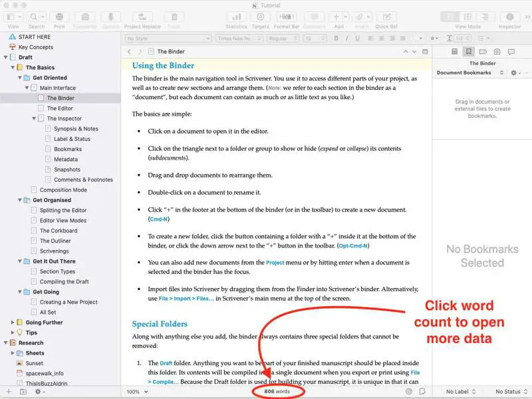Go to next document with down arrow
532x399 pixels.
click(414, 52)
